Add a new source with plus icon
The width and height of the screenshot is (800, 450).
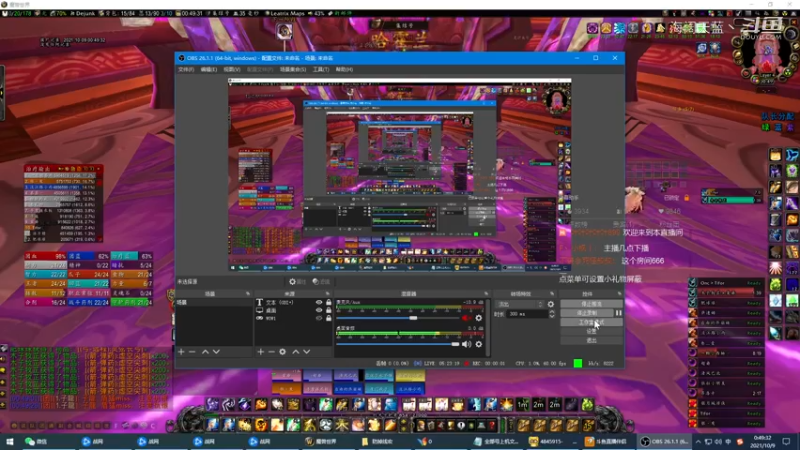(x=260, y=352)
